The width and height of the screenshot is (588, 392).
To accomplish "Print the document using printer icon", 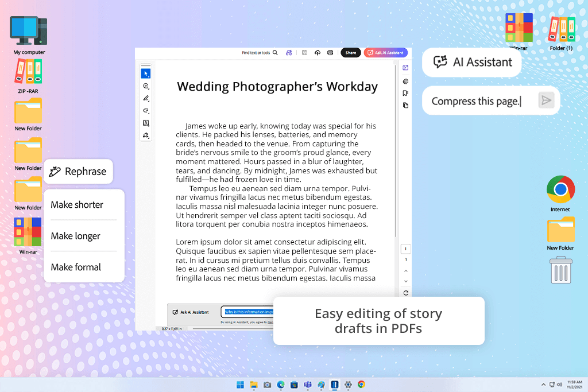I will tap(330, 53).
